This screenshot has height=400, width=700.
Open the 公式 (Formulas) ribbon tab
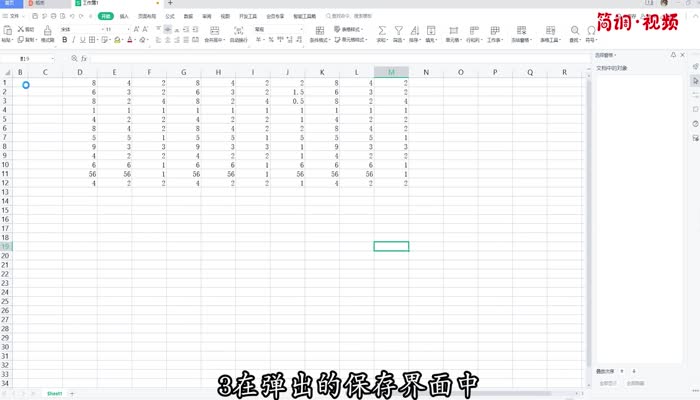pyautogui.click(x=169, y=17)
